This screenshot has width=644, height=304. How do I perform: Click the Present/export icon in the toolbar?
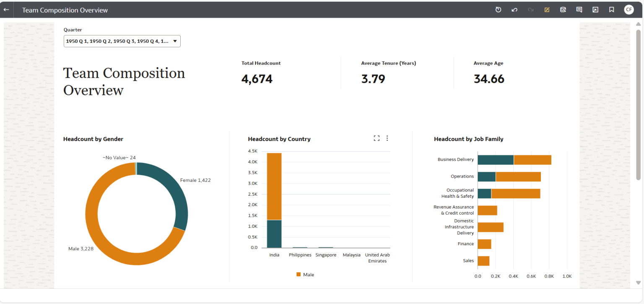[x=595, y=9]
